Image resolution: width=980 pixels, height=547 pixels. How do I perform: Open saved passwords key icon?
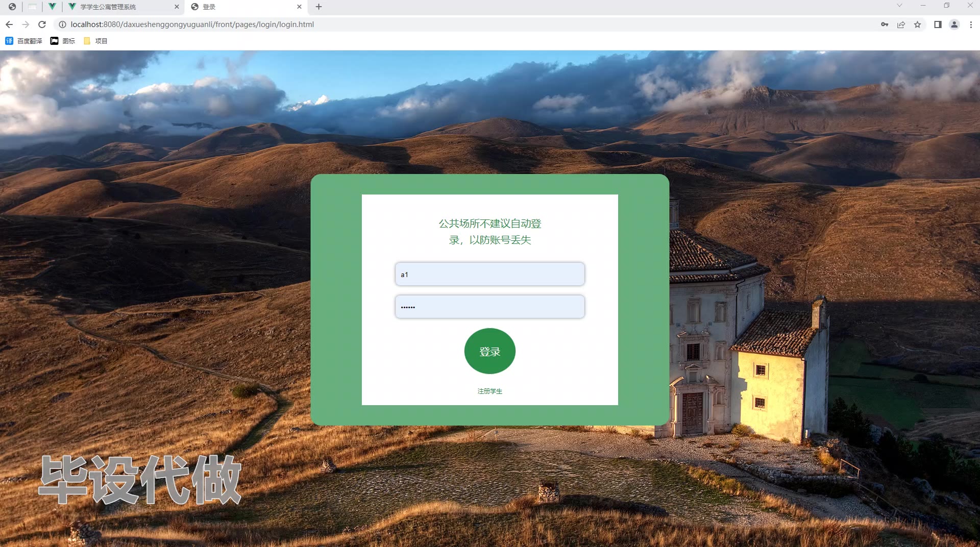tap(885, 24)
